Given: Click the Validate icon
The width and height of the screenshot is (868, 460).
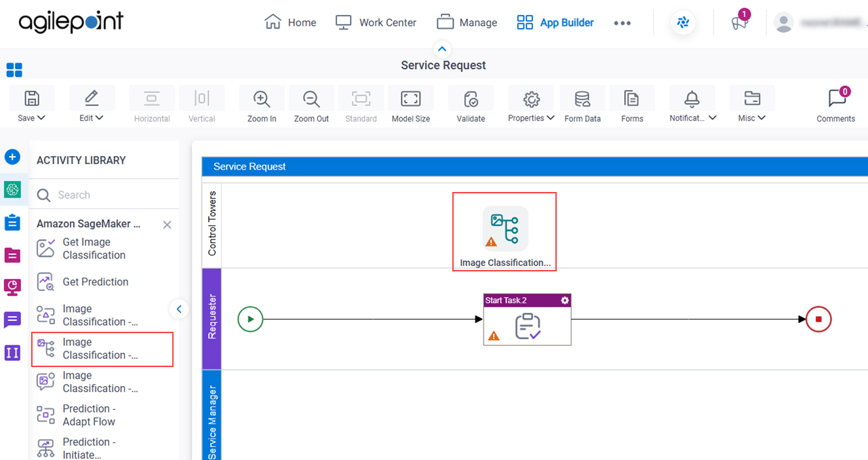Looking at the screenshot, I should click(471, 99).
